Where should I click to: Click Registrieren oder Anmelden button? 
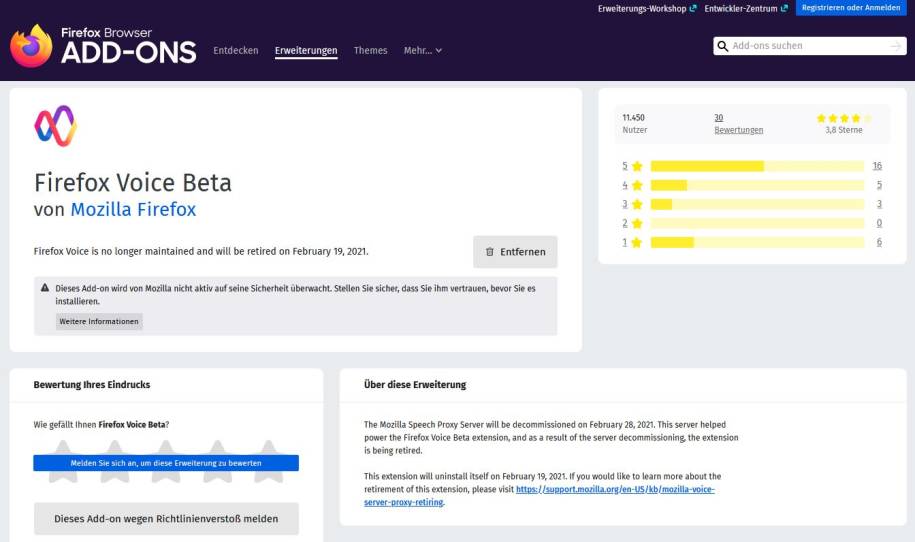pyautogui.click(x=851, y=8)
